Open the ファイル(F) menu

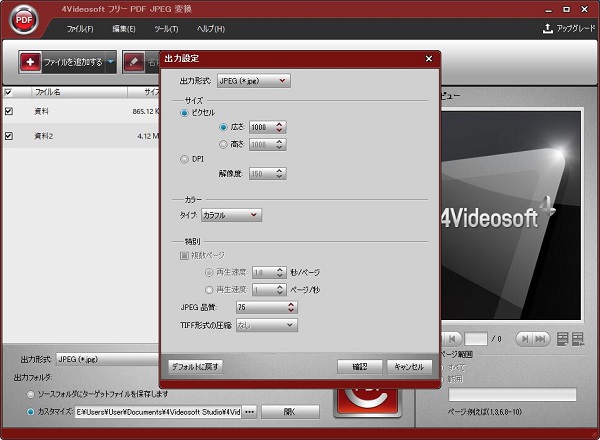click(79, 29)
